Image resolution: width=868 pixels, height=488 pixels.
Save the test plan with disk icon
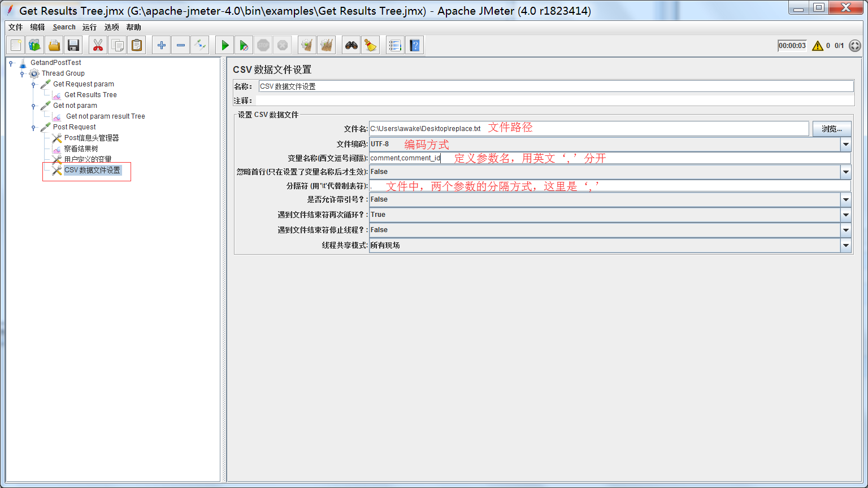[x=73, y=45]
